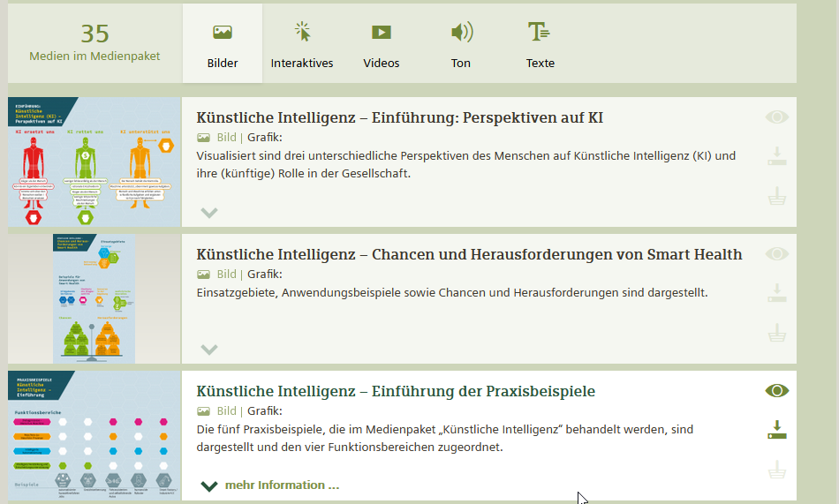The image size is (839, 504).
Task: Select the Videos tab
Action: click(382, 45)
